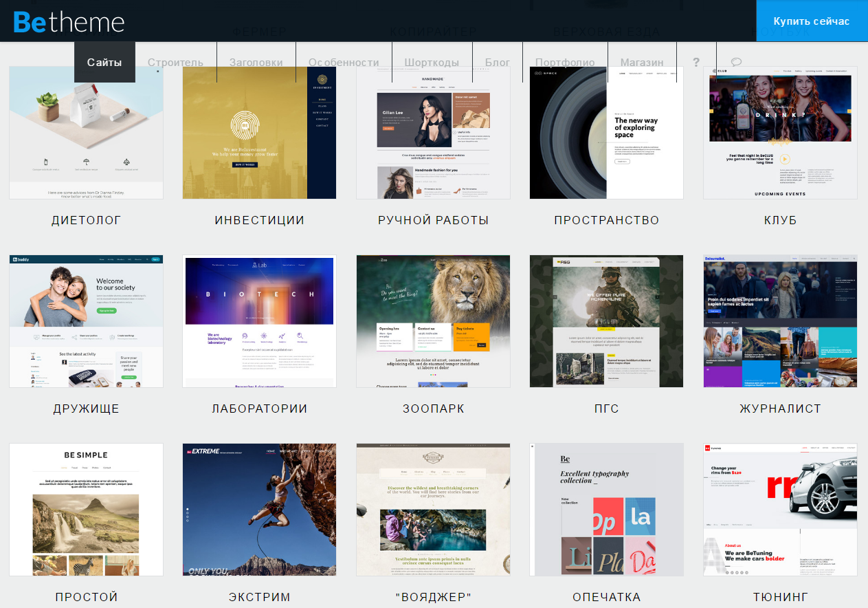
Task: Open the Пространство space preview thumbnail
Action: [607, 133]
